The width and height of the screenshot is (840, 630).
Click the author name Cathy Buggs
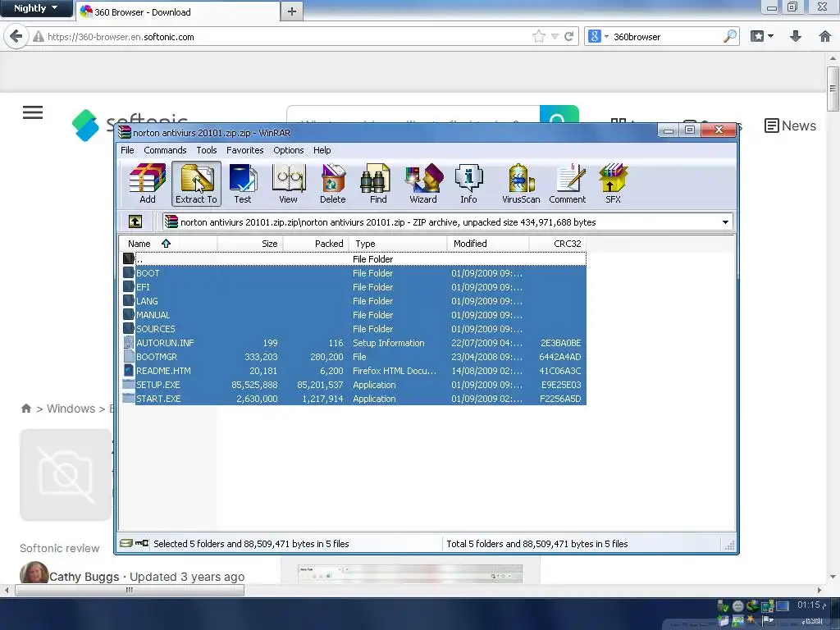pos(84,577)
